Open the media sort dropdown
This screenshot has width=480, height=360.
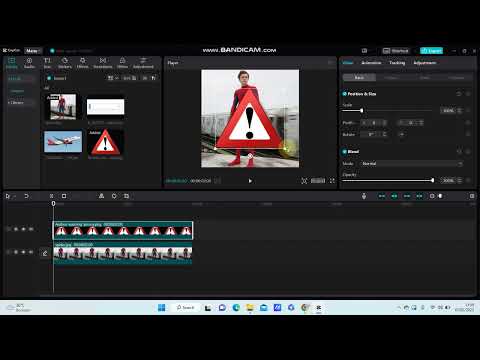coord(130,78)
